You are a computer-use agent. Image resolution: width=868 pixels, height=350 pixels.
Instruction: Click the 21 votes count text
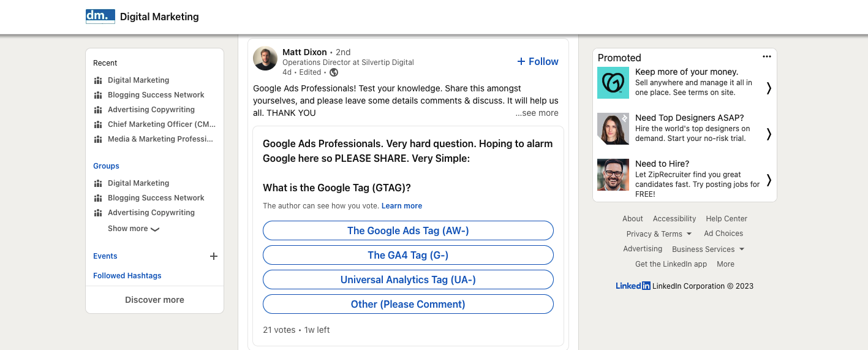click(279, 330)
